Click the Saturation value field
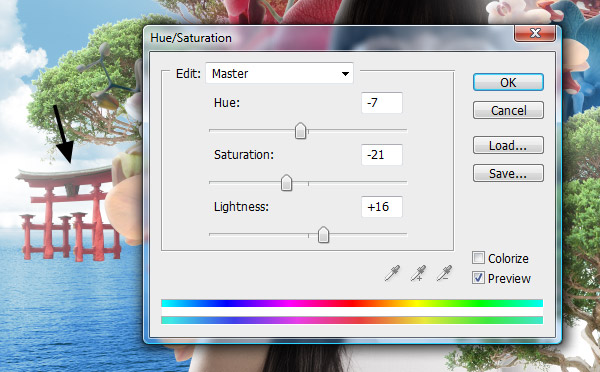 click(x=382, y=155)
